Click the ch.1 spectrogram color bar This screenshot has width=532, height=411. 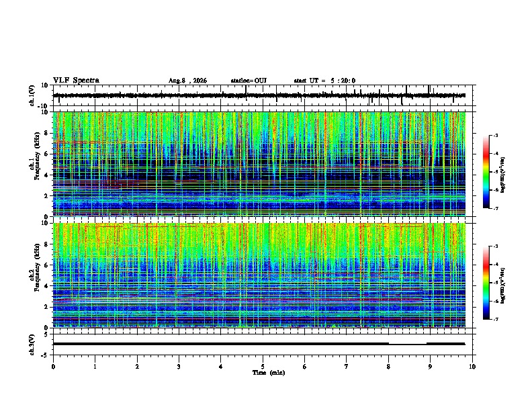[486, 172]
